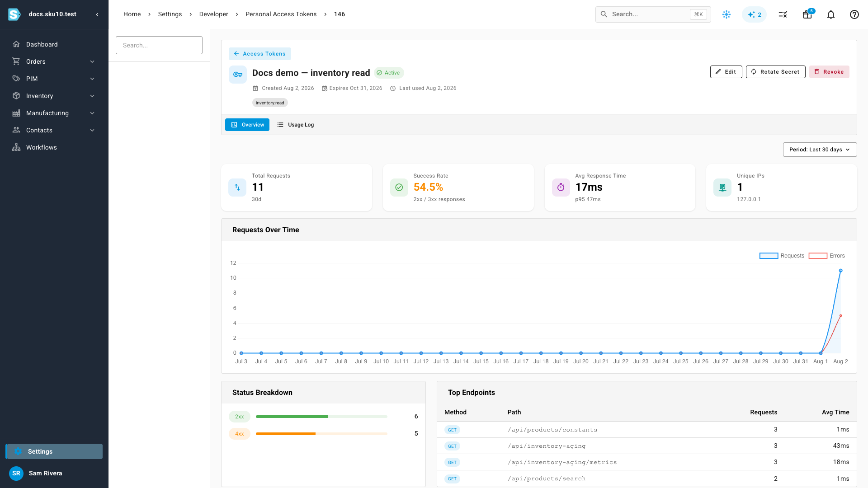
Task: Open the Dashboard home icon
Action: point(16,44)
